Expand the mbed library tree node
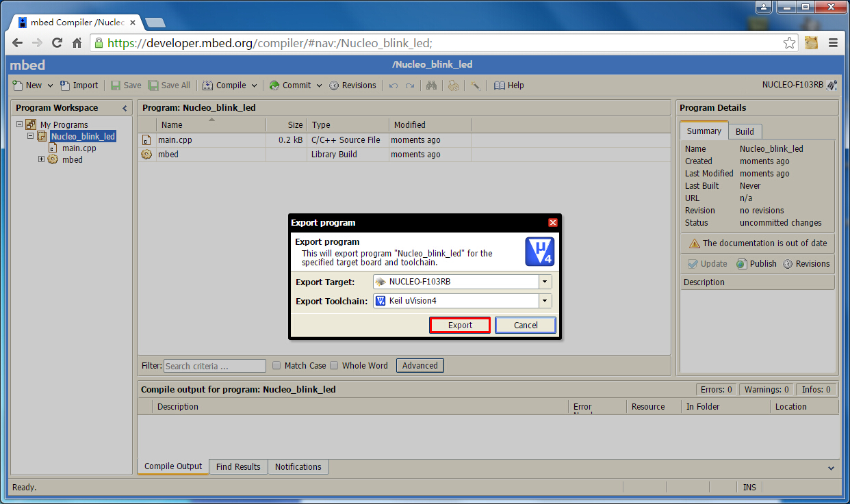 [x=41, y=159]
